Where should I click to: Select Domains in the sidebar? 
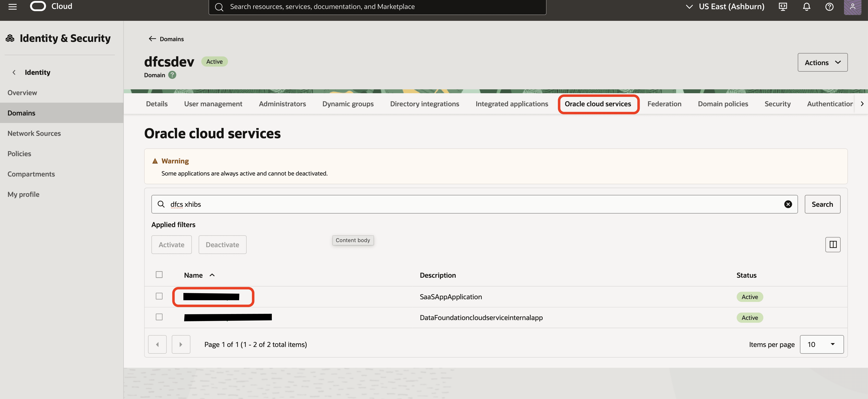(x=62, y=113)
